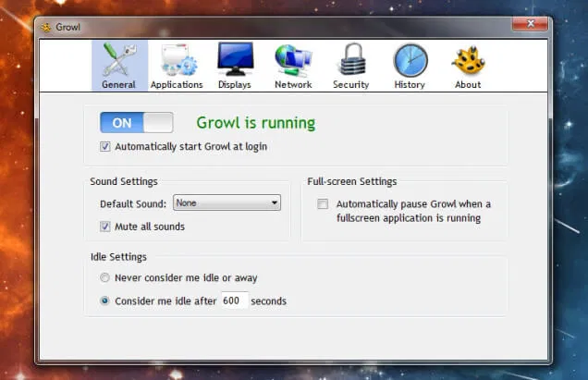Open the General tab wrench icon
Viewport: 588px width, 380px height.
119,59
